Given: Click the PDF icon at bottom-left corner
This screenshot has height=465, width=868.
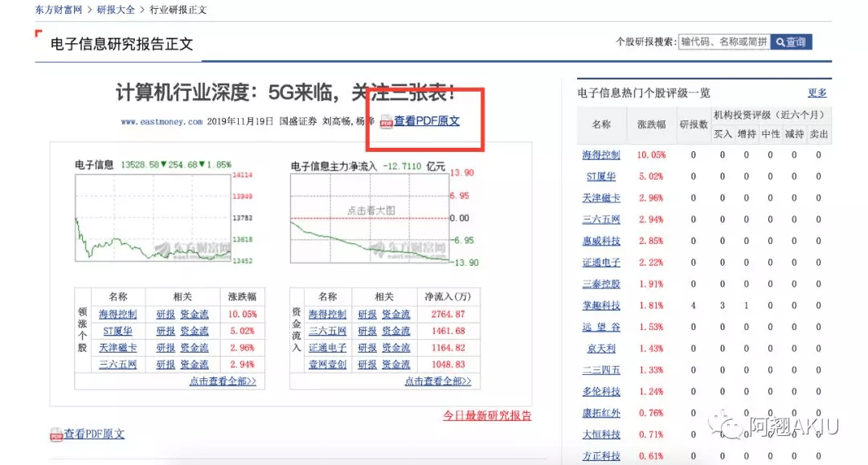Looking at the screenshot, I should [x=55, y=434].
